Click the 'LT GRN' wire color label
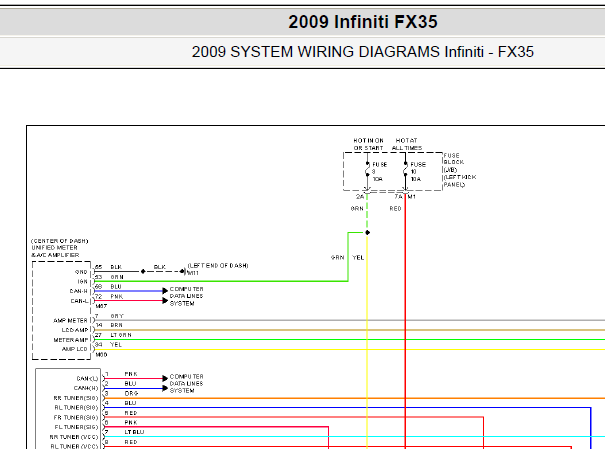 coord(121,335)
